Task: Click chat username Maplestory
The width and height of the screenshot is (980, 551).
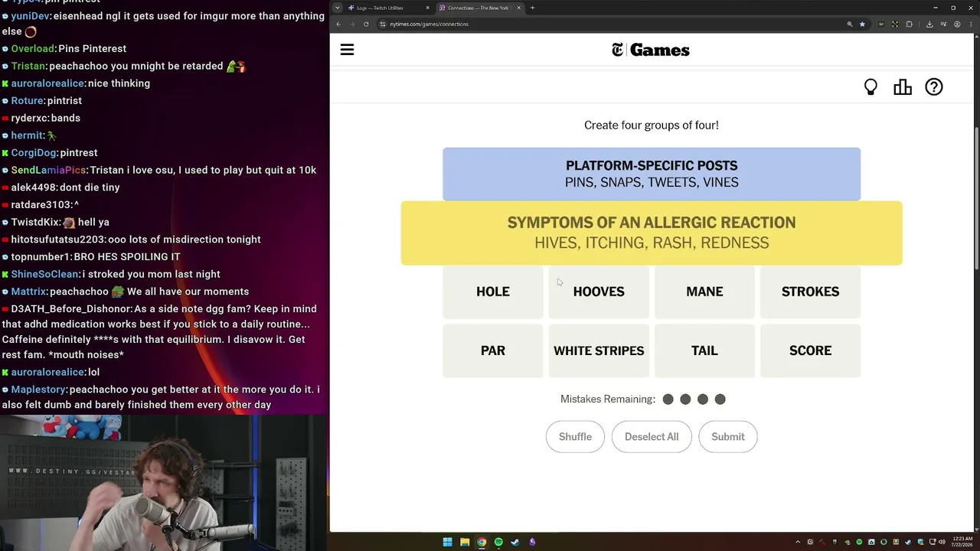Action: [x=38, y=390]
